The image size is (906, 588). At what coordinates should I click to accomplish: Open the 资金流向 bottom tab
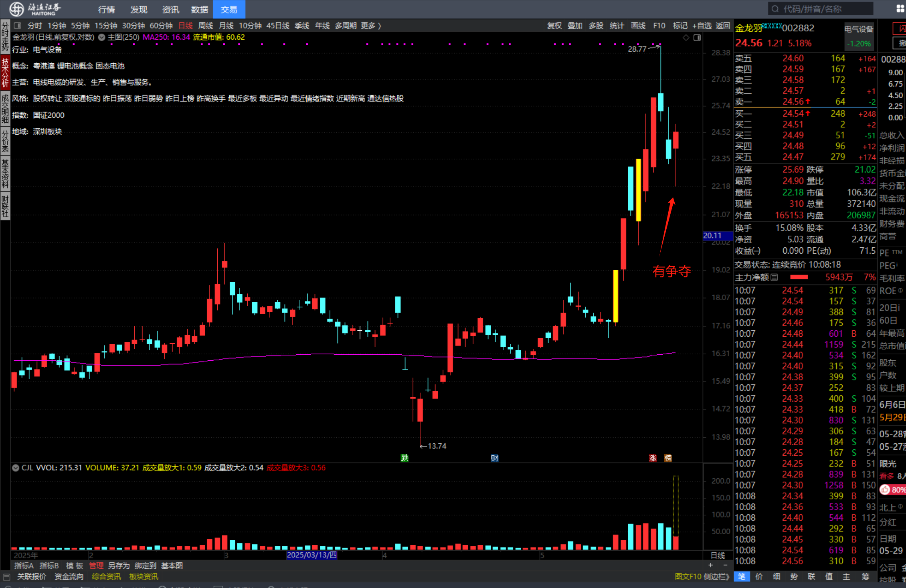coord(69,576)
